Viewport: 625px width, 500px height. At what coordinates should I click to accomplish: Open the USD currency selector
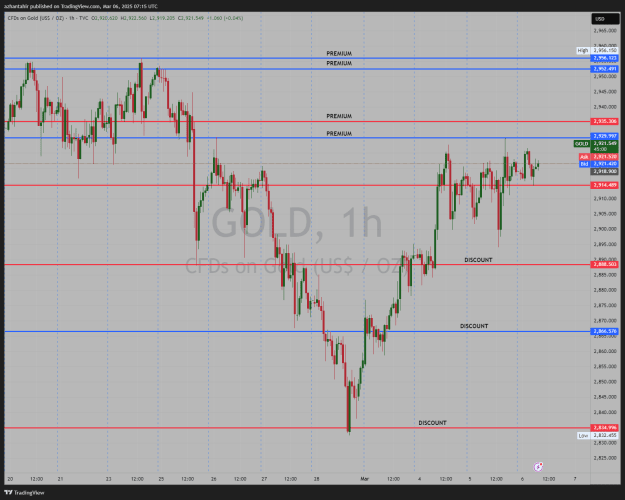(605, 19)
